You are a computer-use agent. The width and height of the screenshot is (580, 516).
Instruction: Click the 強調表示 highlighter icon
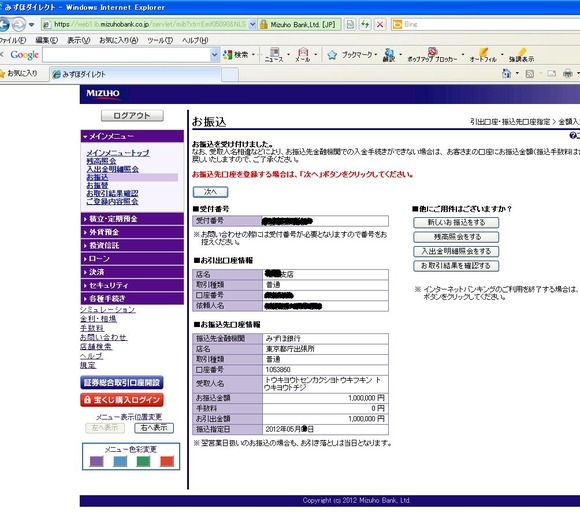coord(522,55)
